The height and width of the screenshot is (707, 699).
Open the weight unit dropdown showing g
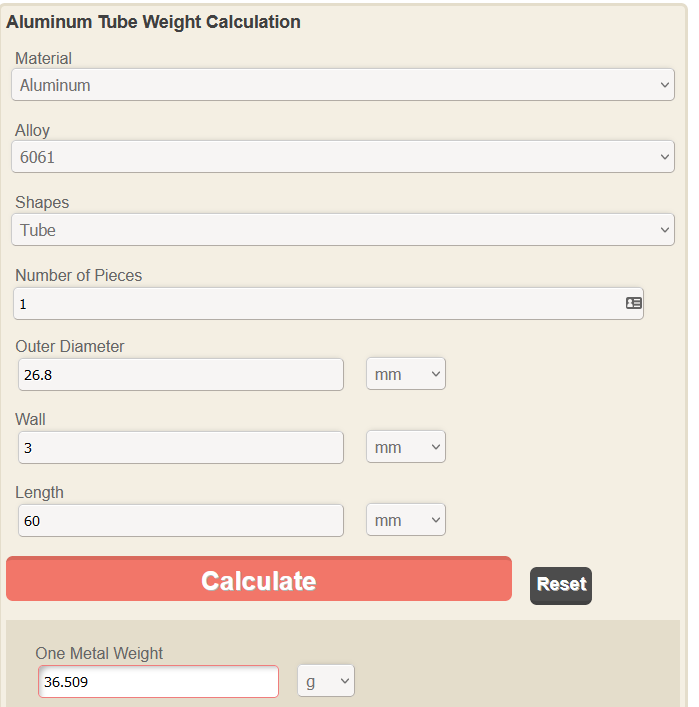[326, 681]
